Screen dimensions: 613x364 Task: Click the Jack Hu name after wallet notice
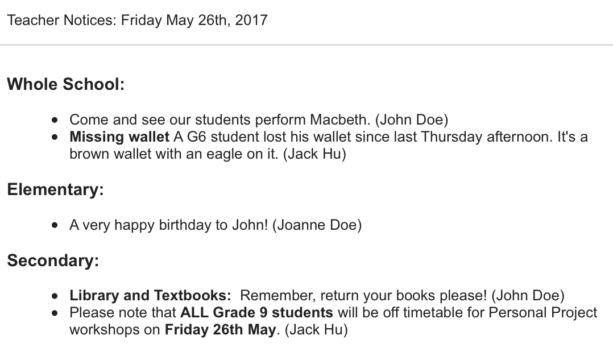314,154
